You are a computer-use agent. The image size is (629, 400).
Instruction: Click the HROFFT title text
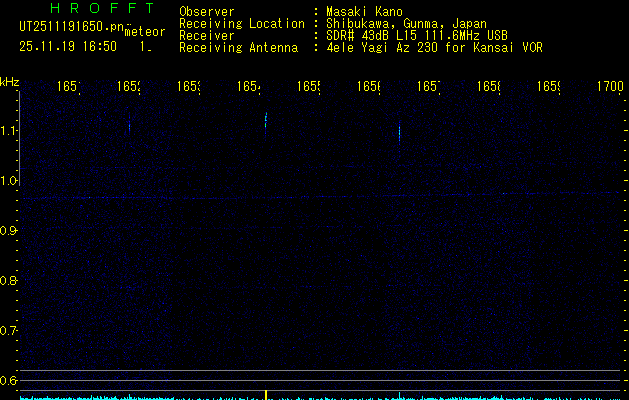[102, 8]
